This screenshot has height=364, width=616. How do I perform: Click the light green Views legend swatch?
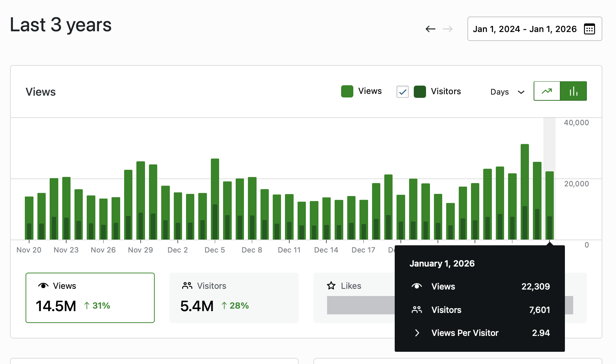347,91
